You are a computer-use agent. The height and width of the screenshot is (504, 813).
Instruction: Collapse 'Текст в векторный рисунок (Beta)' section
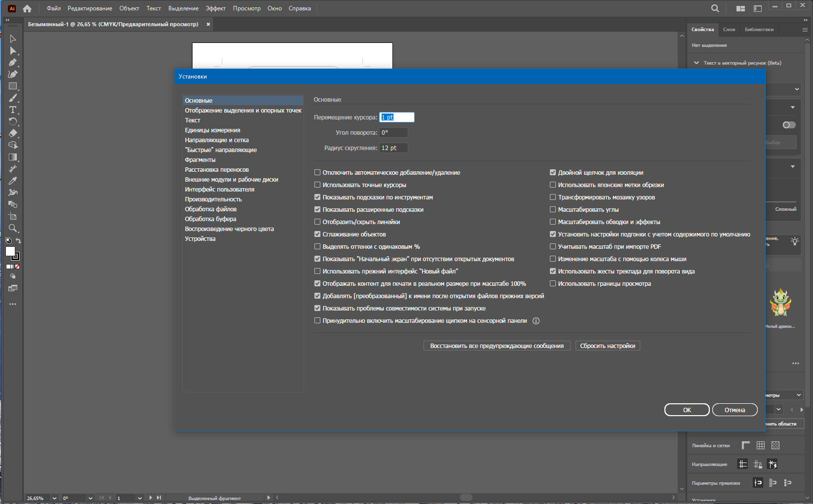[x=697, y=63]
